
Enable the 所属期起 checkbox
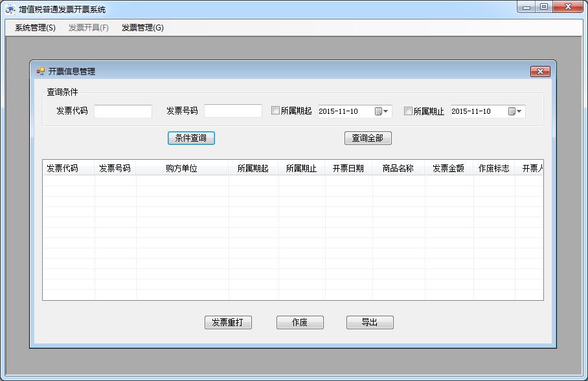(x=275, y=111)
